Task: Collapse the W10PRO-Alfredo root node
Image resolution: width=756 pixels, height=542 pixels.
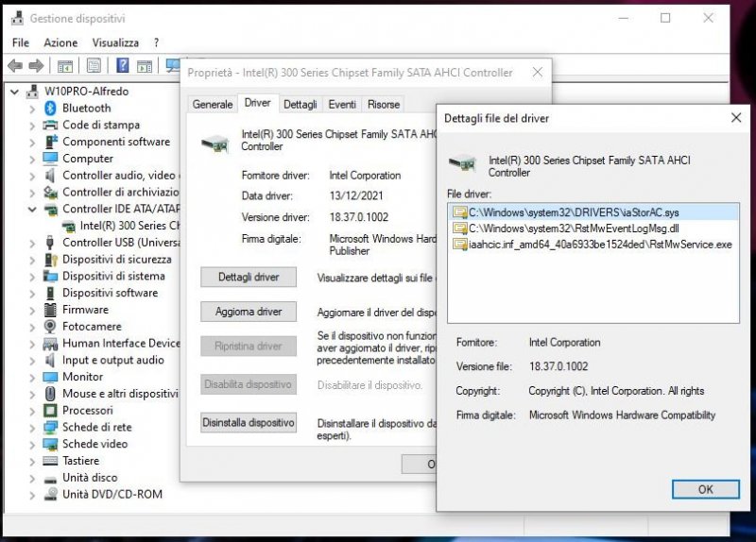Action: coord(15,91)
